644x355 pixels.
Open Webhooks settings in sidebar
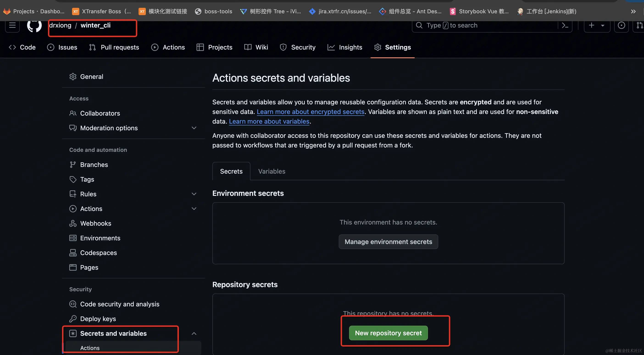tap(95, 223)
